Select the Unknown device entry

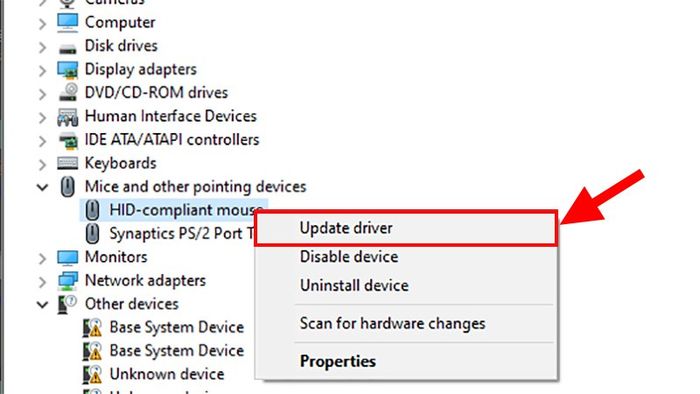tap(167, 374)
